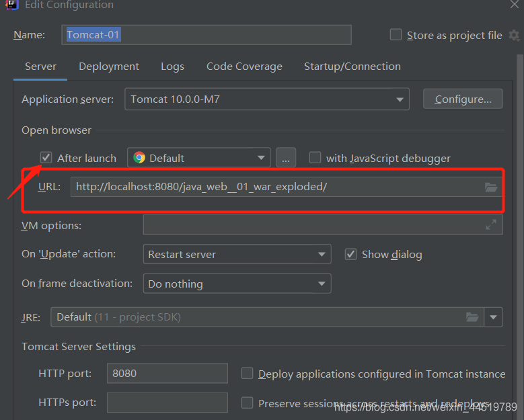Click the JRE Default project SDK field
Viewport: 524px width, 420px height.
(x=267, y=317)
